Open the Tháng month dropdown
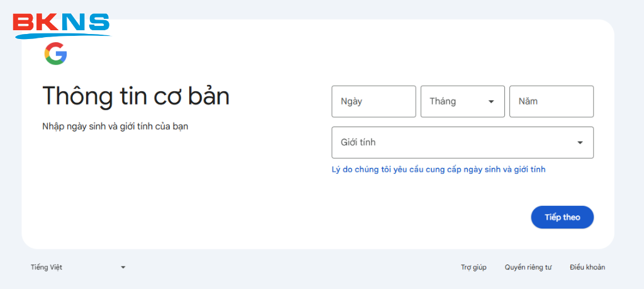Image resolution: width=644 pixels, height=289 pixels. [462, 101]
